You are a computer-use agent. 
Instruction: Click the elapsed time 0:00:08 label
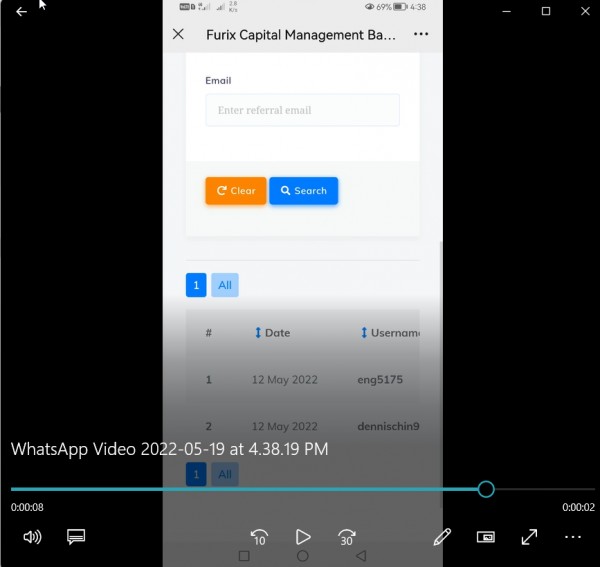(27, 507)
